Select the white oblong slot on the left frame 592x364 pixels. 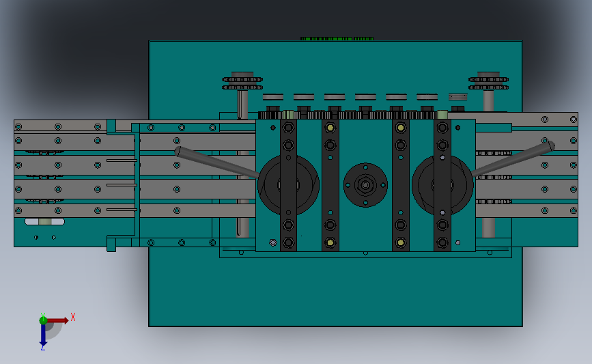44,222
